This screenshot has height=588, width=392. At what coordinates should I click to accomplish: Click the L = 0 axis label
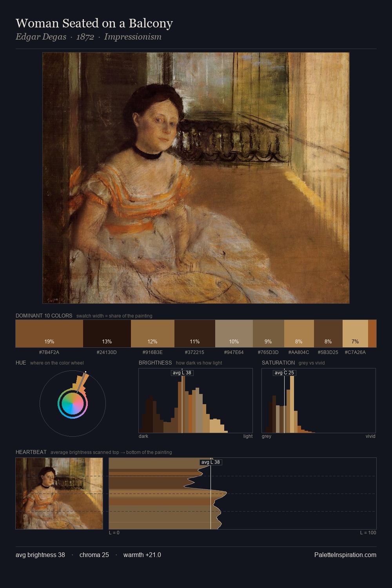tap(114, 533)
